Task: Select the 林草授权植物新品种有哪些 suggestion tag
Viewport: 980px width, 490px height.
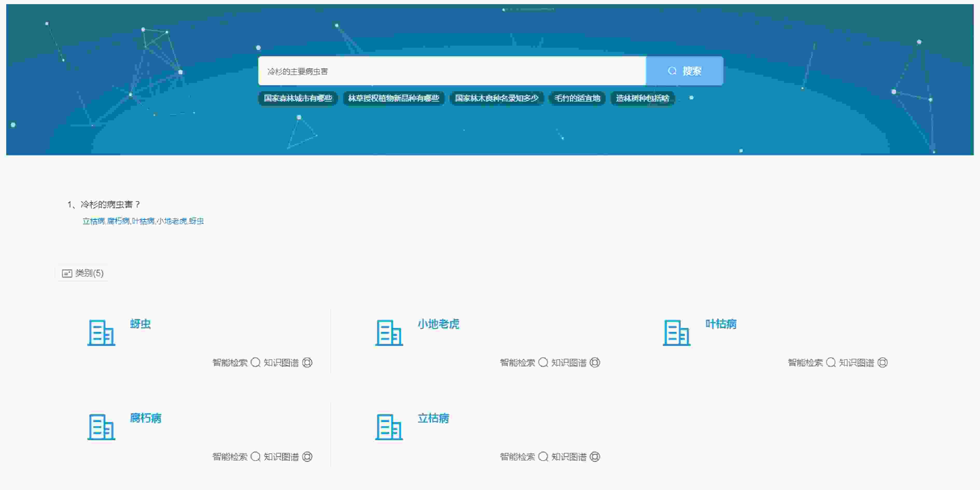Action: tap(393, 98)
